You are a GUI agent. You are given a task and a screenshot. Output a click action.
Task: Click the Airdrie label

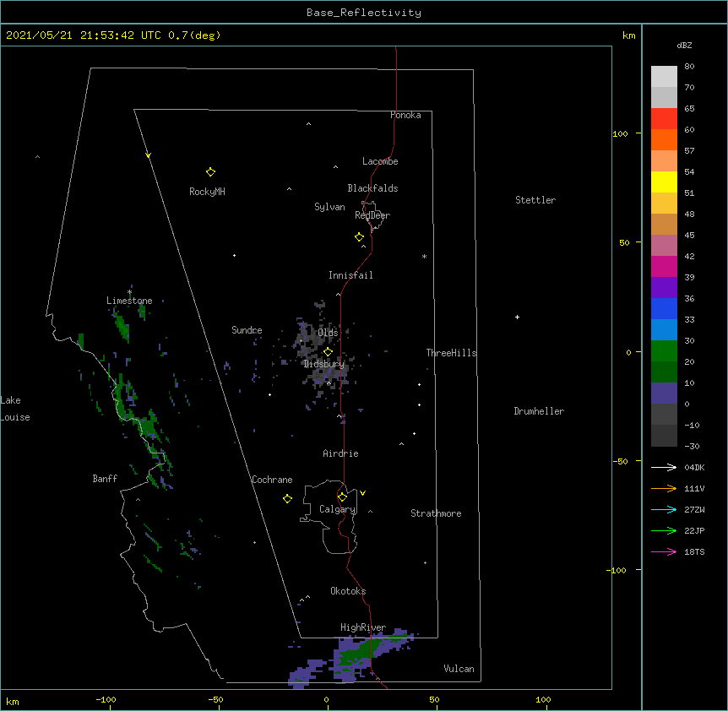[341, 453]
